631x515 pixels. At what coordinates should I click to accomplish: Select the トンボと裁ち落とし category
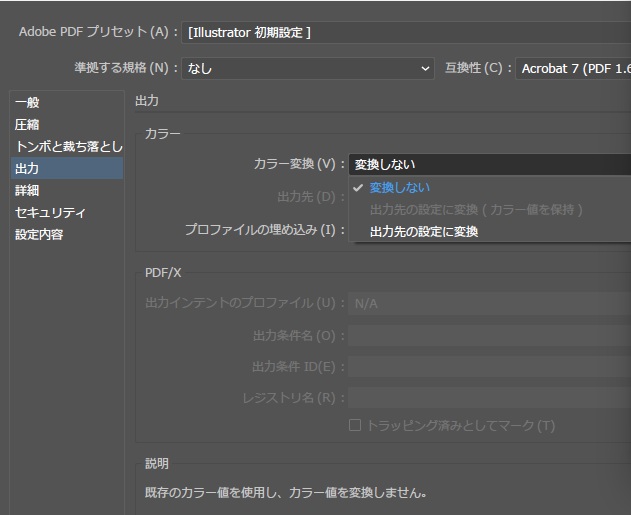[x=67, y=146]
